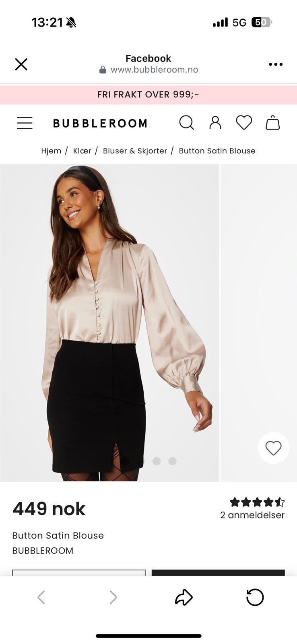Tap the main blouse product photo
Viewport: 297px width, 644px height.
[109, 323]
